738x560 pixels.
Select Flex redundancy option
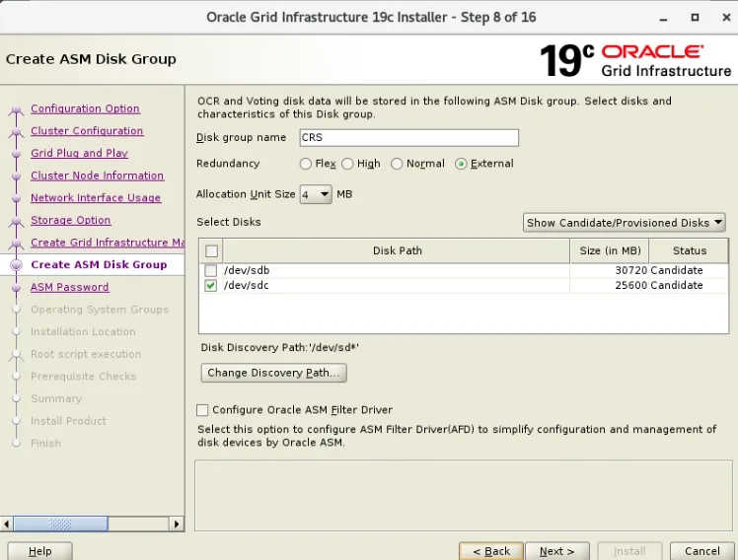306,164
